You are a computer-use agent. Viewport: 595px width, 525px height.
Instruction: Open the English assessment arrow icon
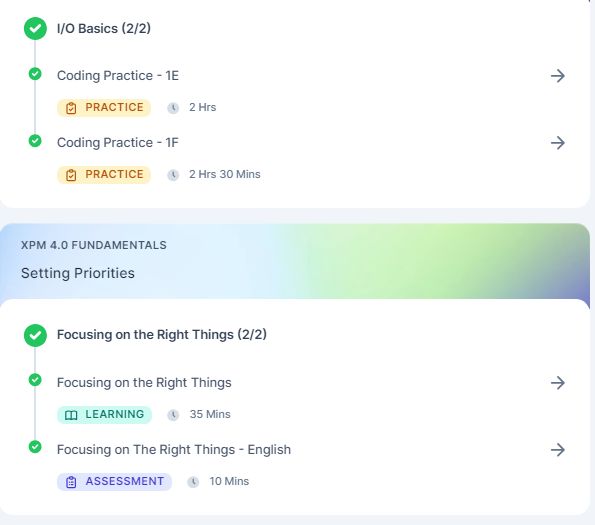pos(557,450)
